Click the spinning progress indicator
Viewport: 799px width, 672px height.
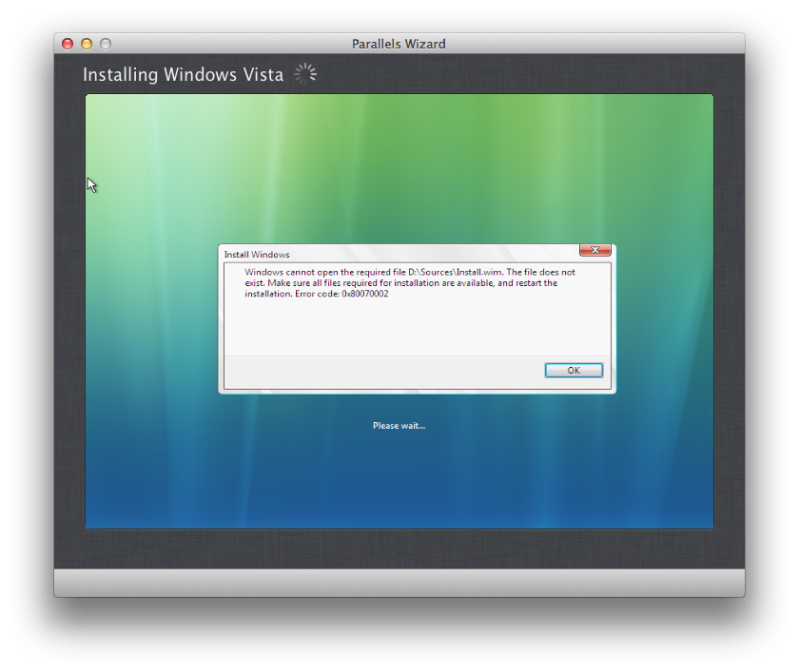click(x=305, y=74)
